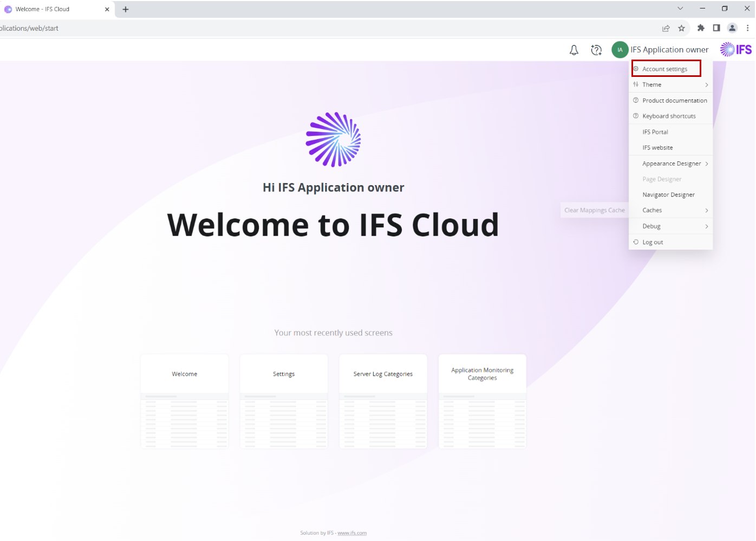Click the log out icon in the menu
The height and width of the screenshot is (541, 756).
pos(636,242)
